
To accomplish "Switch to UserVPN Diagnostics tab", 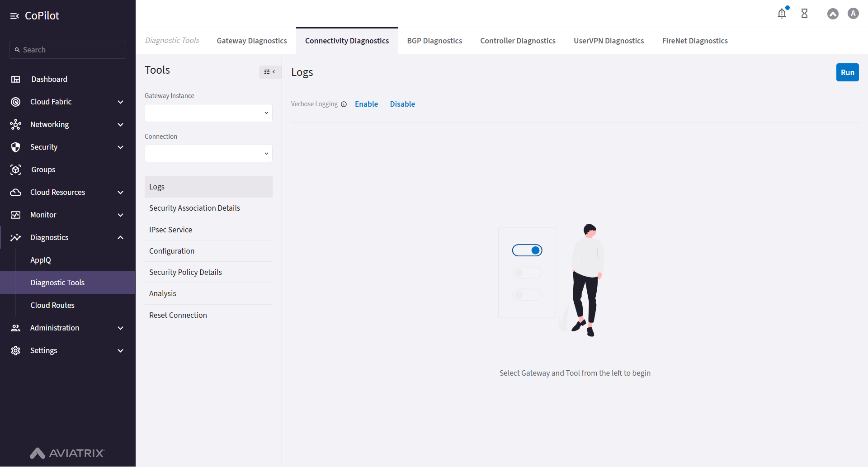I will coord(609,41).
